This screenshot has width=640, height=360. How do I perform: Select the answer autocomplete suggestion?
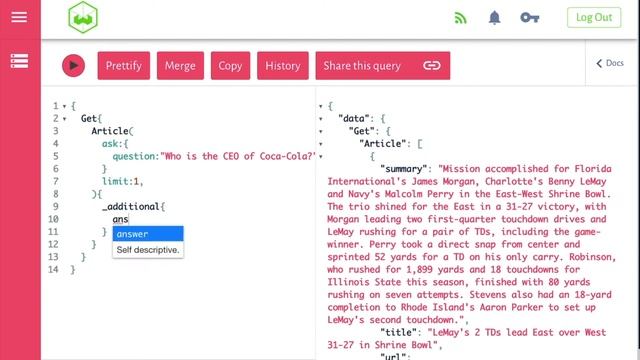[x=148, y=234]
